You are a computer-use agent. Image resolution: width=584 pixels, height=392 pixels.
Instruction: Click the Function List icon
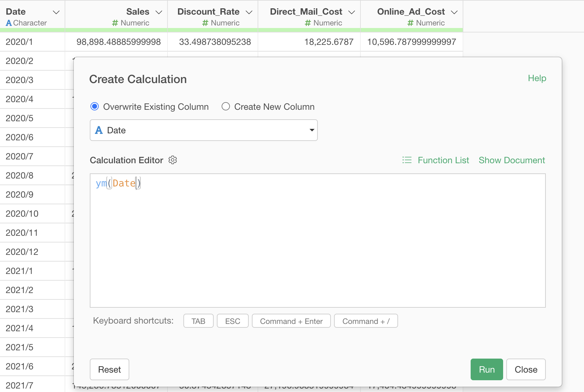pos(407,160)
